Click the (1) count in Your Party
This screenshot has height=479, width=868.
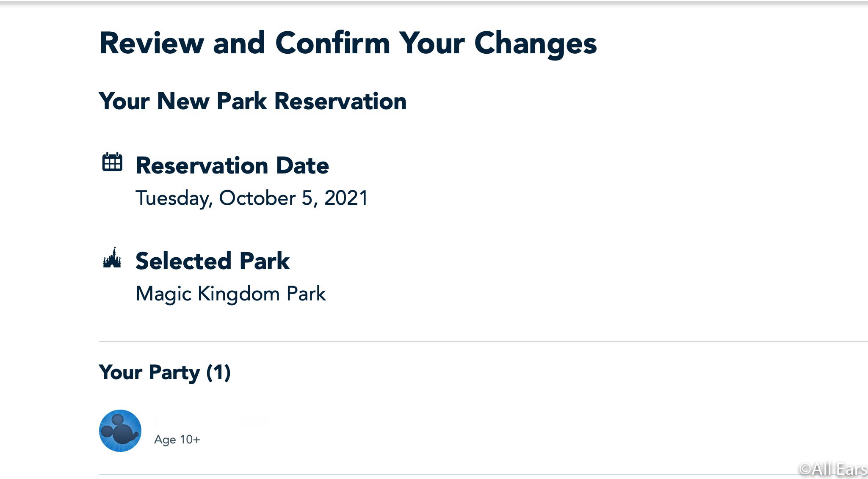tap(218, 373)
